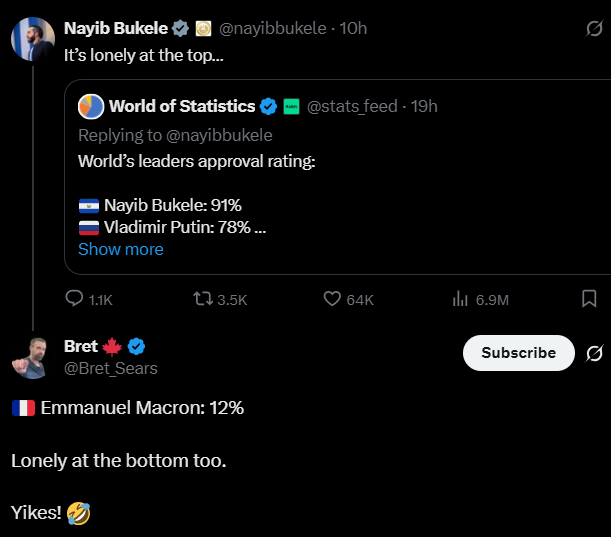Open the @stats_feed handle in the quoted tweet
The height and width of the screenshot is (537, 611).
351,106
